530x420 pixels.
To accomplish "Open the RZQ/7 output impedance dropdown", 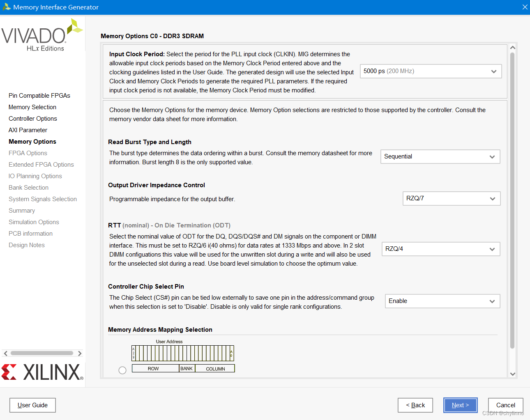I will point(451,199).
